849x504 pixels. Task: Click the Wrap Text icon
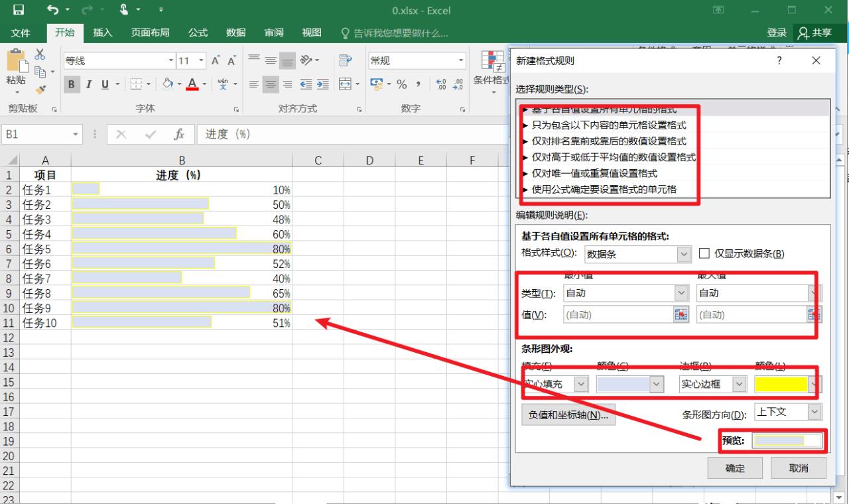click(x=344, y=60)
